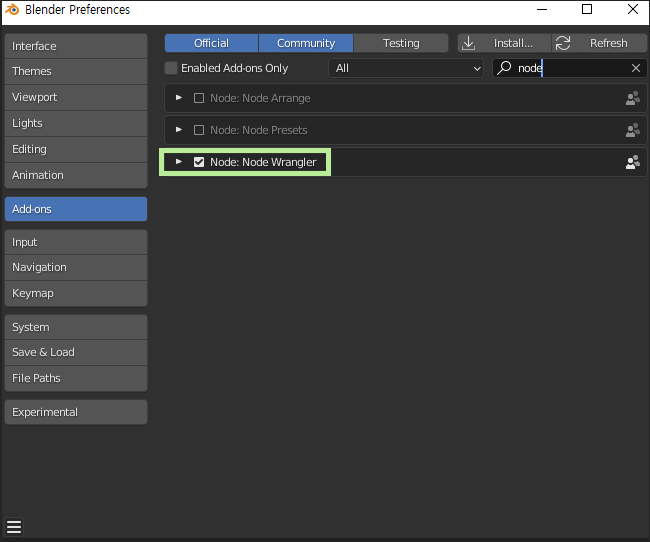The height and width of the screenshot is (542, 650).
Task: Enable the Node Arrange add-on checkbox
Action: (199, 98)
